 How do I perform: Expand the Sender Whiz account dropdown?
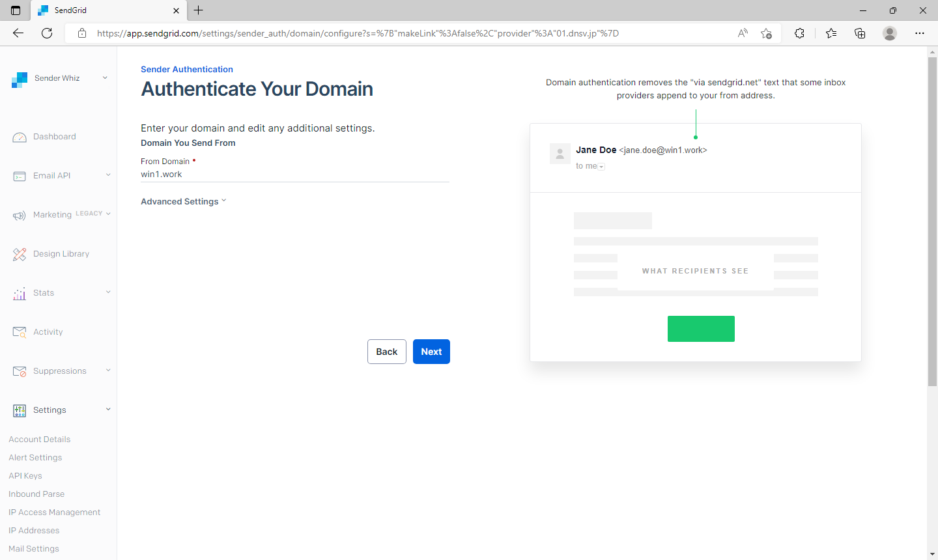tap(105, 78)
